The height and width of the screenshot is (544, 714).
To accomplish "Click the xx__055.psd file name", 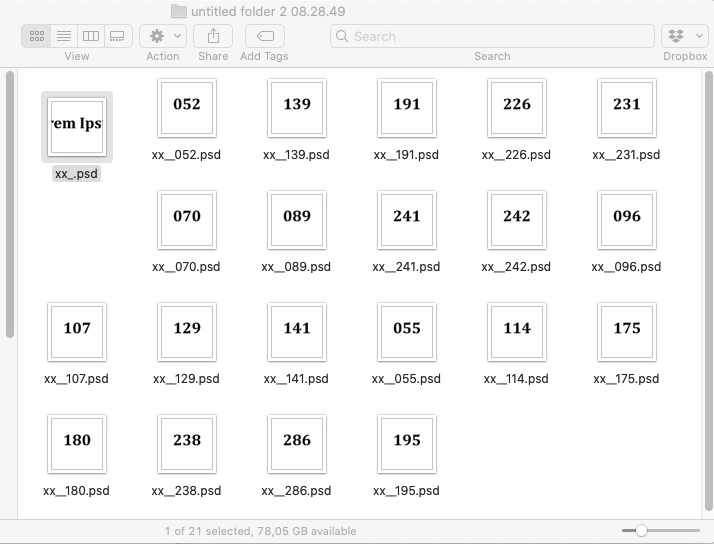I will click(x=406, y=379).
